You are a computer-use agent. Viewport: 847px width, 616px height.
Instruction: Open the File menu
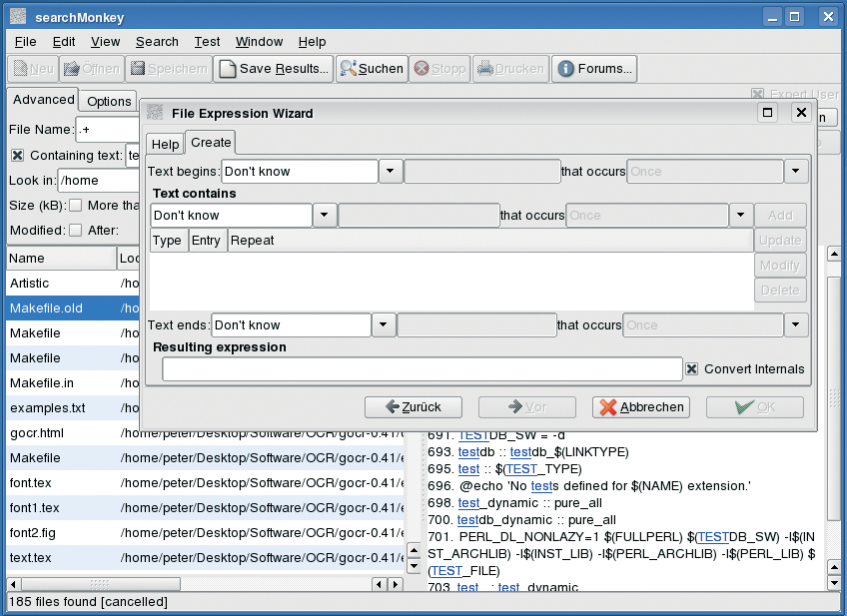(x=25, y=42)
